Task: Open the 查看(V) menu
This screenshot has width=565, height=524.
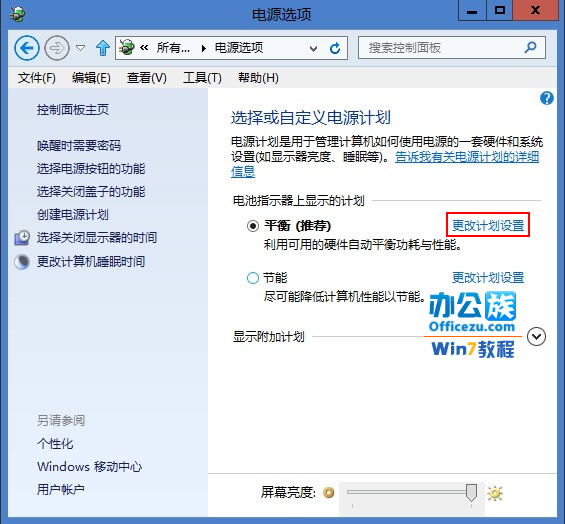Action: point(147,77)
